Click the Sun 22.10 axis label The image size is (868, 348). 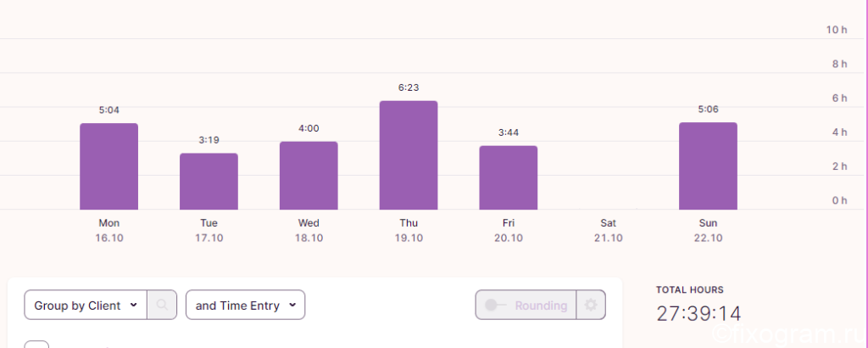pyautogui.click(x=708, y=231)
